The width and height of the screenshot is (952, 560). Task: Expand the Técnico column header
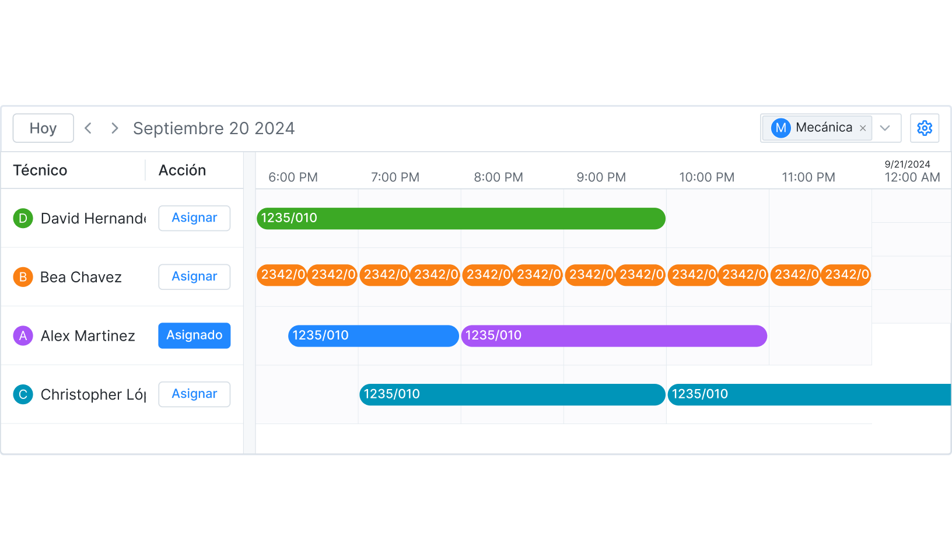click(40, 170)
